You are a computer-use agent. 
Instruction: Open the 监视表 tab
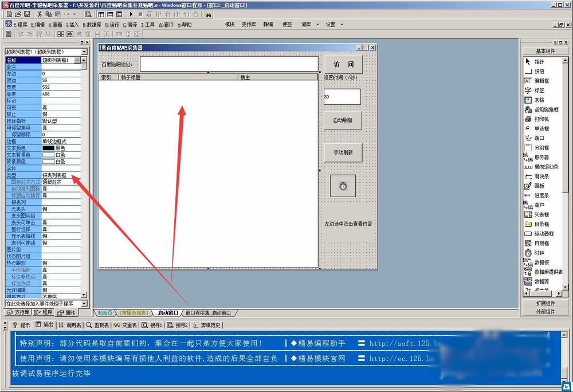pyautogui.click(x=97, y=325)
